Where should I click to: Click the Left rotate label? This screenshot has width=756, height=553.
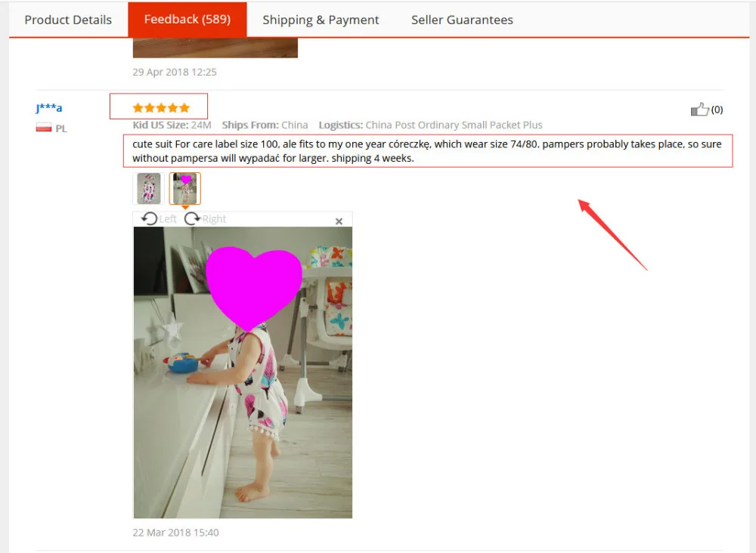tap(168, 219)
